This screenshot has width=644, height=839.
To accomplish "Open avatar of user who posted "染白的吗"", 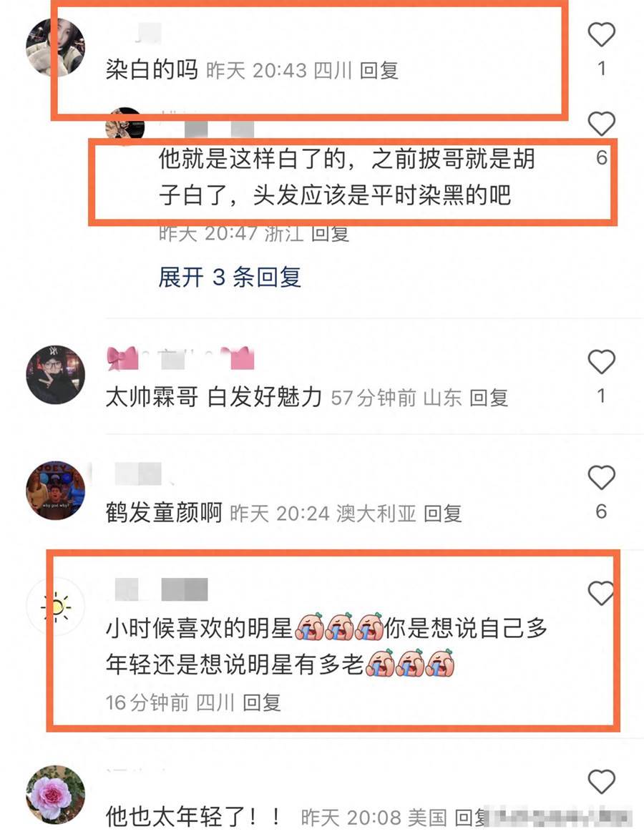I will (x=55, y=46).
